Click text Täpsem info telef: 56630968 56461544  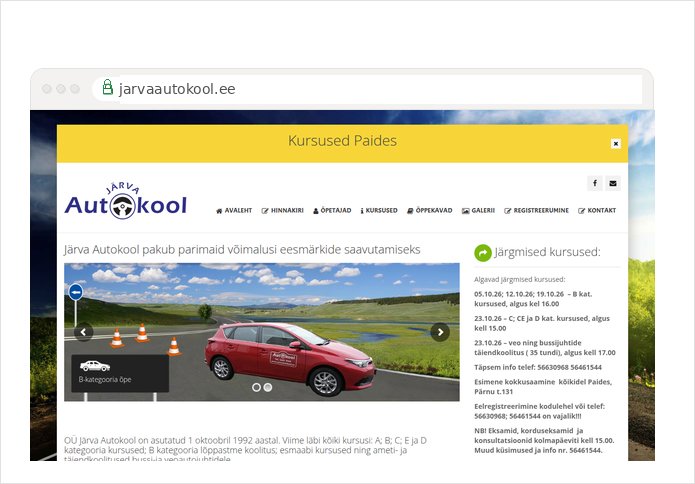coord(538,367)
